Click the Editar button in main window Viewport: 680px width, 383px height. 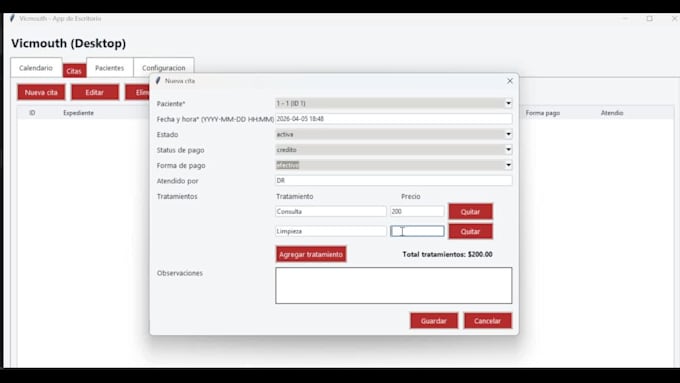pyautogui.click(x=95, y=92)
